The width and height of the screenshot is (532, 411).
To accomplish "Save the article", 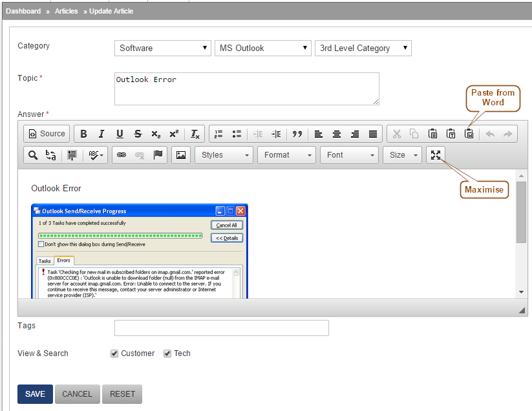I will pos(36,394).
